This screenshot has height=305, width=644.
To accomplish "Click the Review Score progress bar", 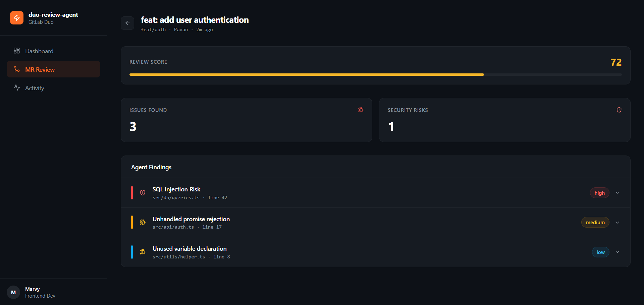I will (376, 74).
